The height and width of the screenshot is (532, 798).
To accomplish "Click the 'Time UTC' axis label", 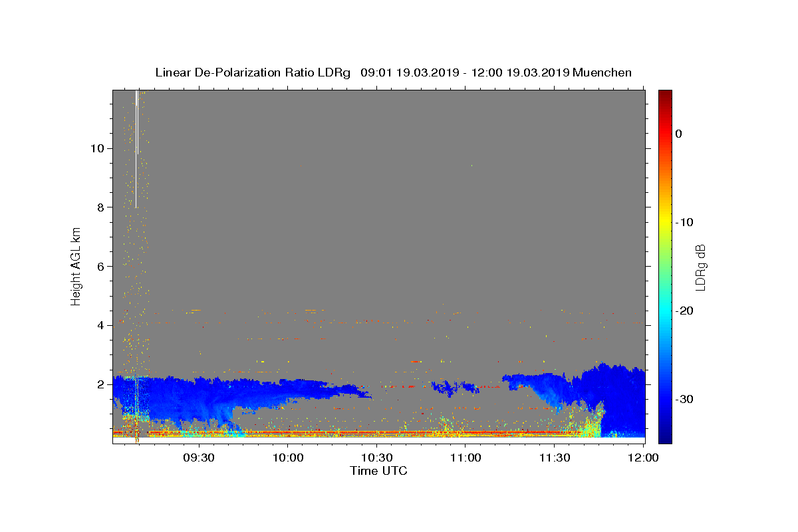I will click(378, 471).
